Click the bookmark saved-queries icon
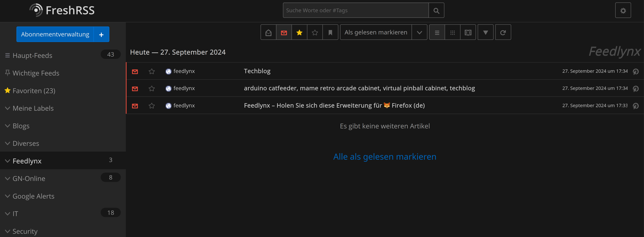This screenshot has height=237, width=644. coord(330,32)
